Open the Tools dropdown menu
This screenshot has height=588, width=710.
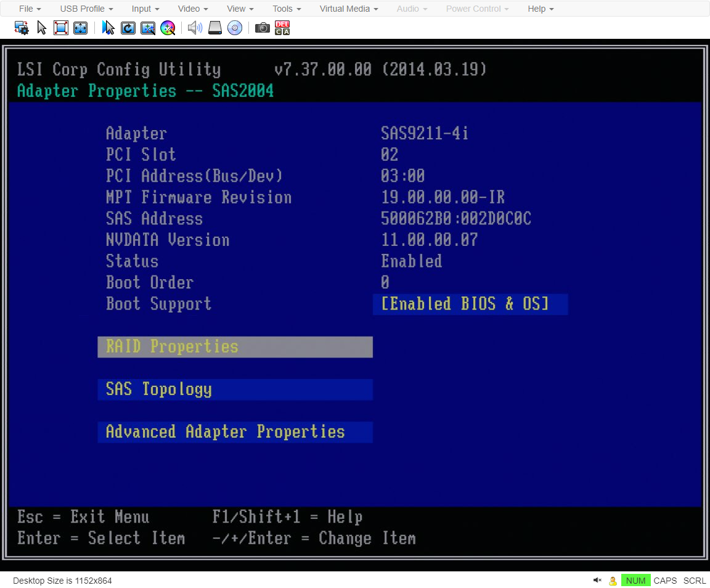point(287,9)
